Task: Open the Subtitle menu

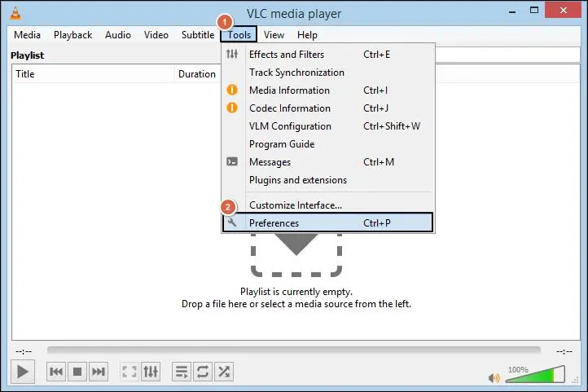Action: [x=198, y=35]
